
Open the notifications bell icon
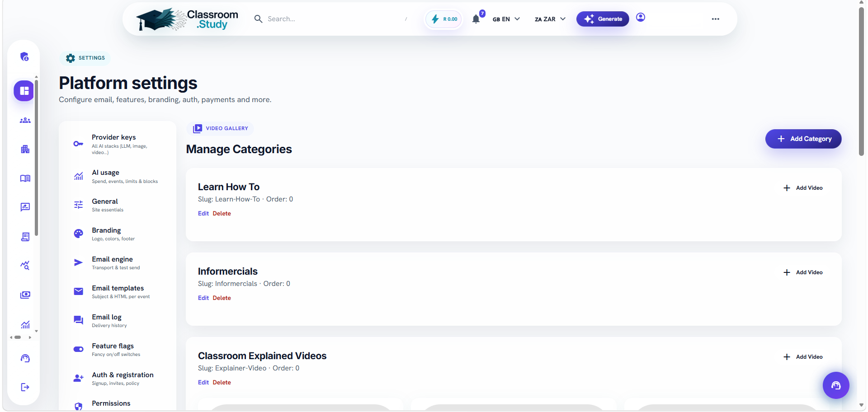pyautogui.click(x=476, y=19)
